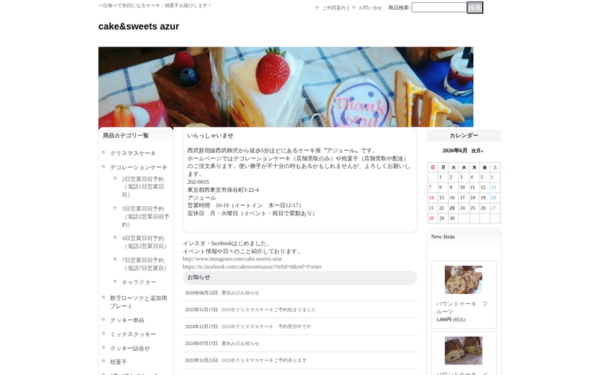Image resolution: width=600 pixels, height=375 pixels.
Task: Select クリスマスケーキ category
Action: click(133, 153)
